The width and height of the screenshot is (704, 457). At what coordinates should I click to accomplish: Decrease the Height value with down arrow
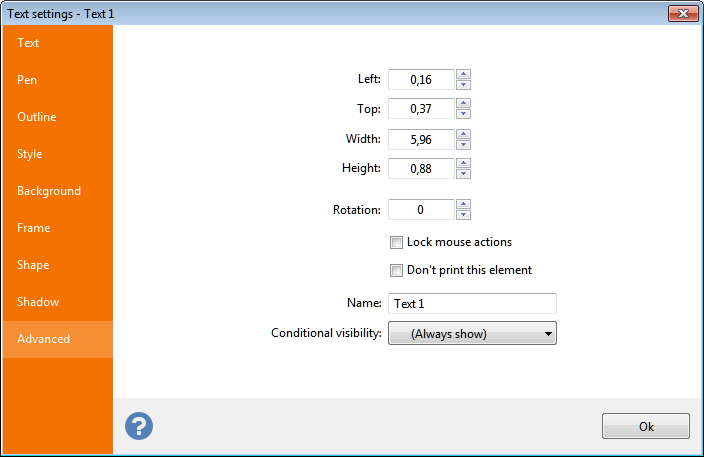click(x=463, y=174)
